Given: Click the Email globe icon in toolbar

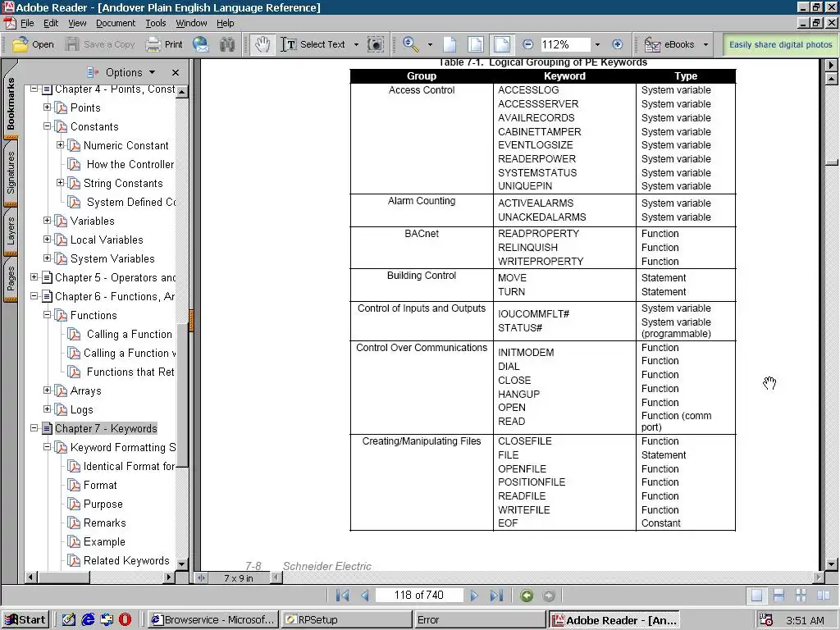Looking at the screenshot, I should [201, 44].
